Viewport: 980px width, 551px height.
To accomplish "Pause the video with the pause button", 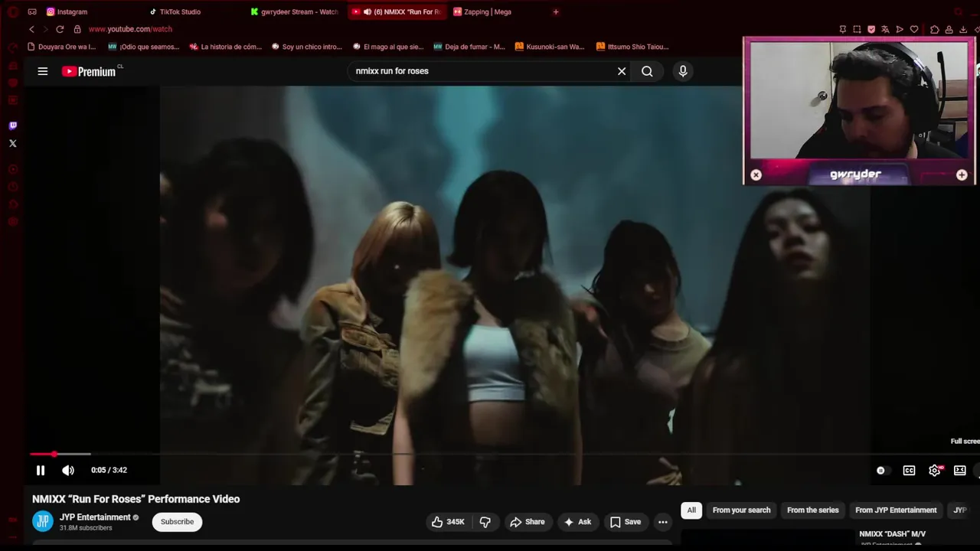I will 41,471.
